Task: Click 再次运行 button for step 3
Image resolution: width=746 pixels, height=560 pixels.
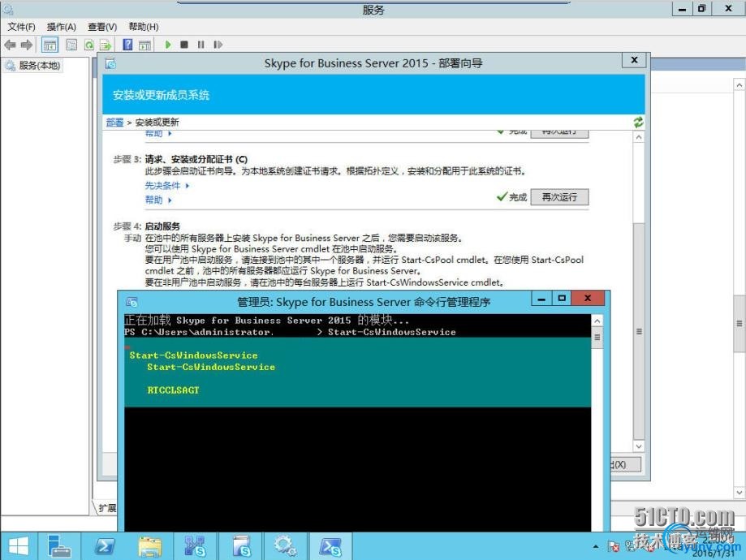Action: [559, 197]
